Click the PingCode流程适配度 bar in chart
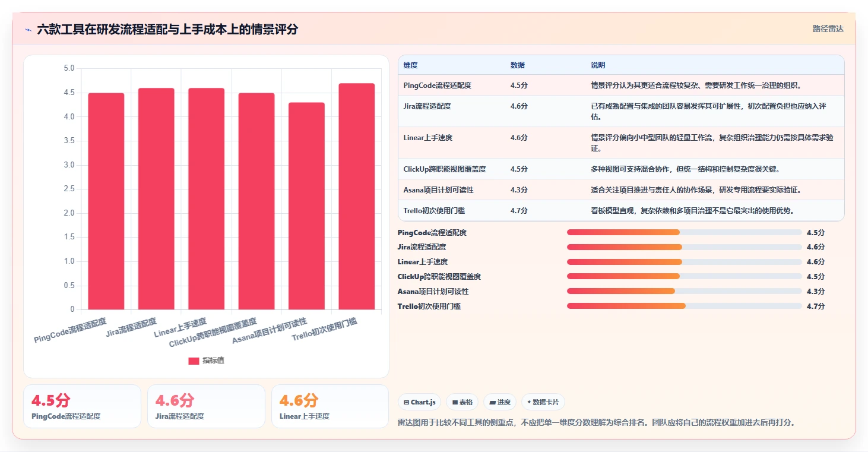The image size is (868, 452). tap(106, 201)
